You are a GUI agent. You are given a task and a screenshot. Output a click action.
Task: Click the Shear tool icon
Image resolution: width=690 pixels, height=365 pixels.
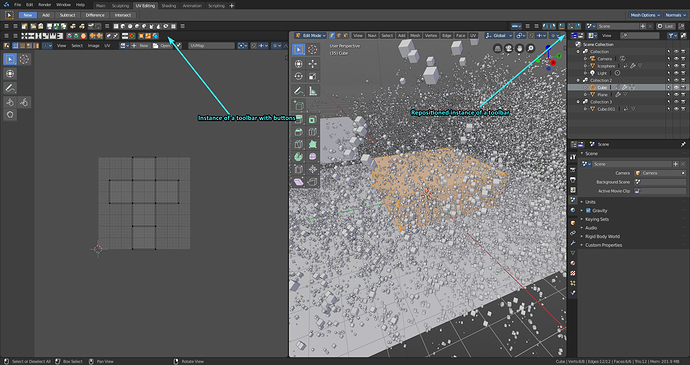point(298,182)
